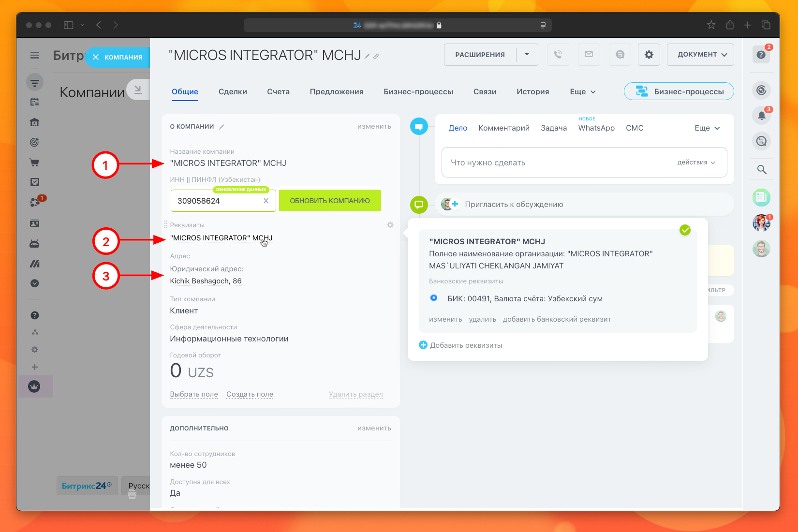
Task: Click the plus icon in left sidebar
Action: point(35,367)
